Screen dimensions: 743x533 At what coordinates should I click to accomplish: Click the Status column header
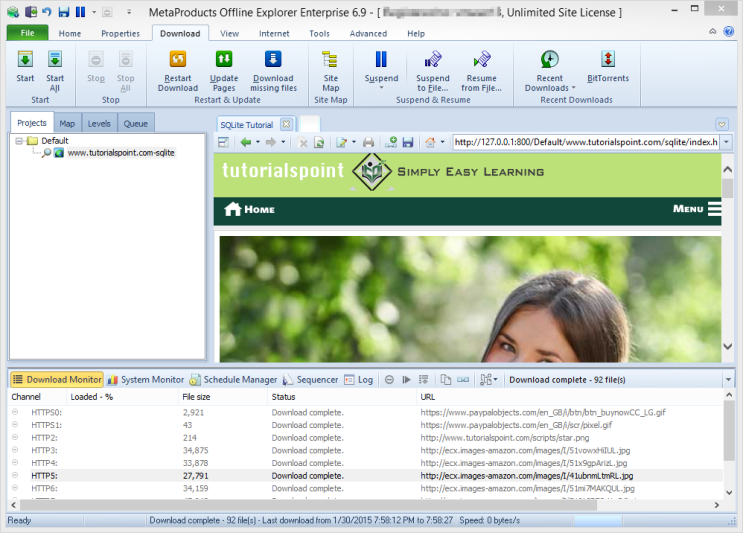click(342, 397)
